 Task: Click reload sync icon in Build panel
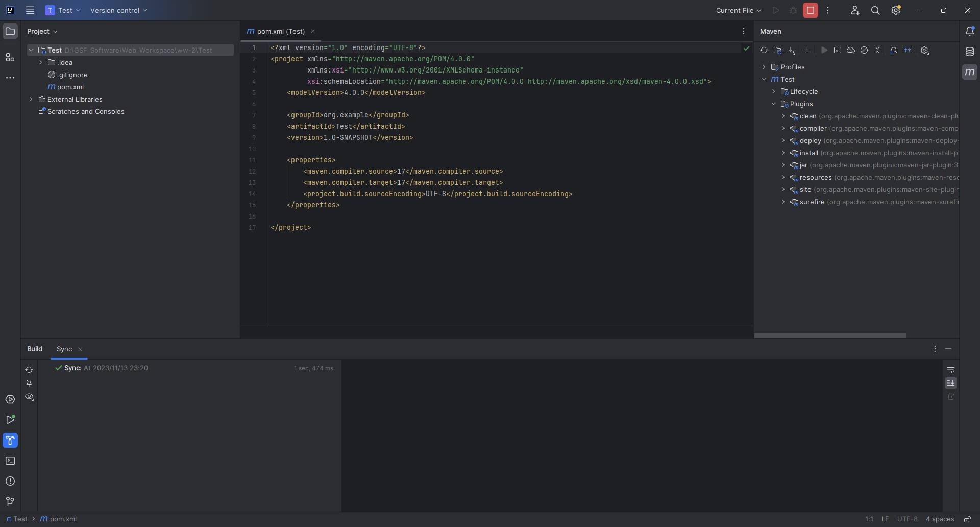click(x=29, y=370)
